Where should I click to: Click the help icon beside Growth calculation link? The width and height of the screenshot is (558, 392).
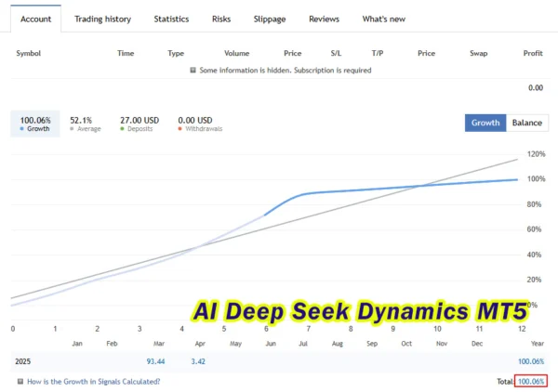click(20, 382)
